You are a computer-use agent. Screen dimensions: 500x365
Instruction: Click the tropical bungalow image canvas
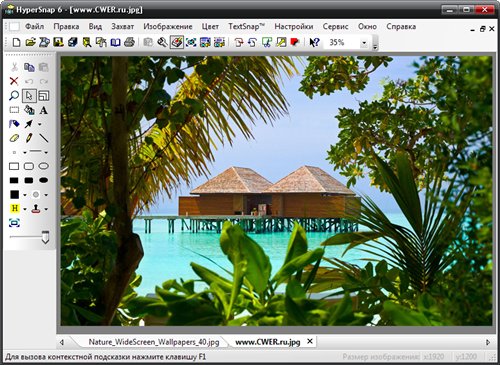[276, 191]
